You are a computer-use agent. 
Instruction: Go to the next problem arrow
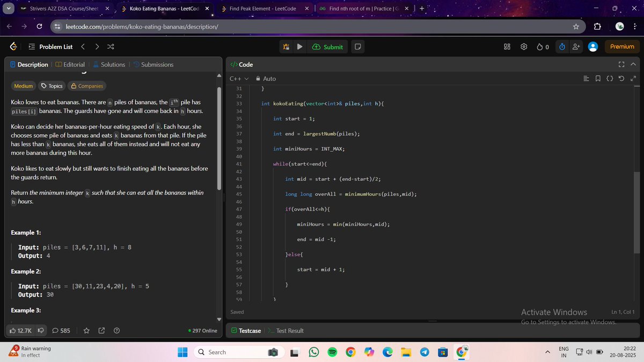[97, 47]
